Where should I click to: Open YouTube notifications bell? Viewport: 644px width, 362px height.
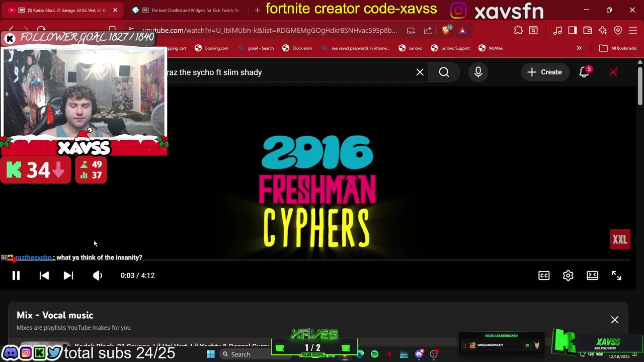click(x=584, y=72)
